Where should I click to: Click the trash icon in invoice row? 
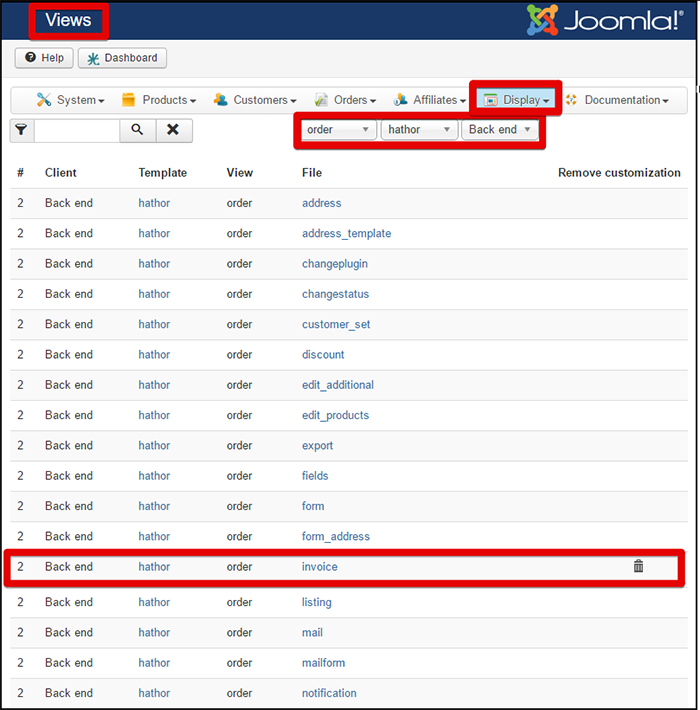click(x=638, y=566)
